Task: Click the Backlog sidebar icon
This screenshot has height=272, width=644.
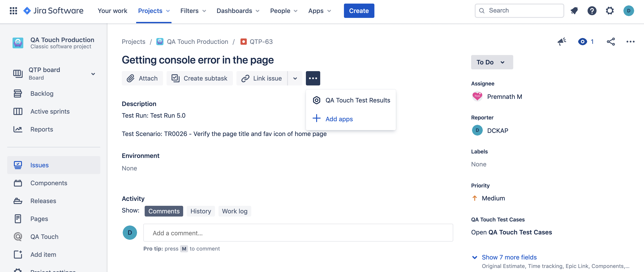Action: [x=18, y=93]
